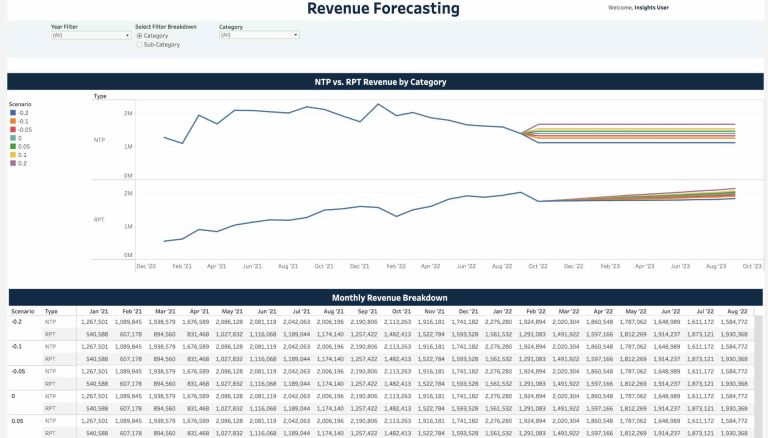
Task: Click the Type header above the chart
Action: tap(100, 96)
